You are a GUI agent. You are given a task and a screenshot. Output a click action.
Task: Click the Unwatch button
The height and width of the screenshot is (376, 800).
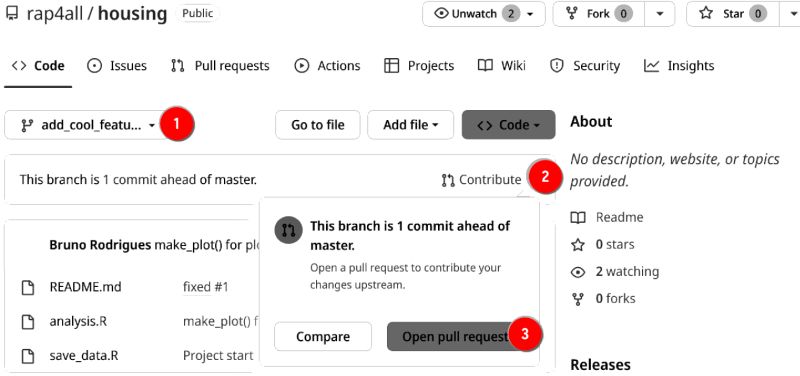tap(484, 14)
